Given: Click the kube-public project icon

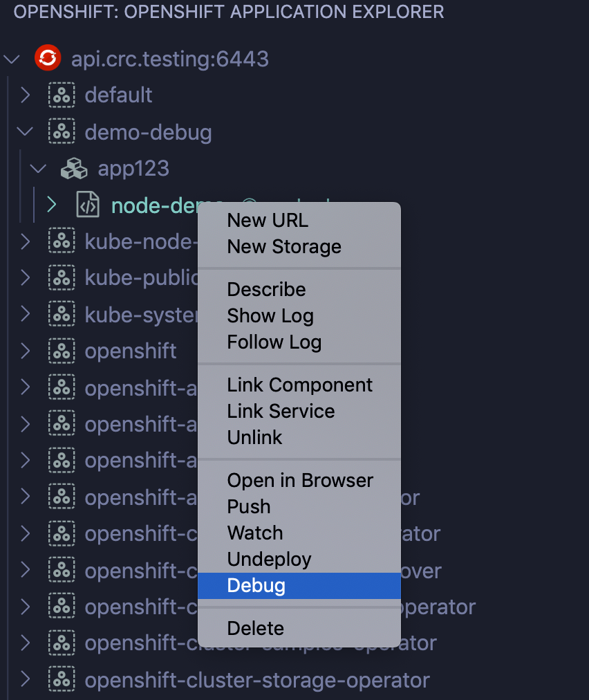Looking at the screenshot, I should pyautogui.click(x=62, y=277).
